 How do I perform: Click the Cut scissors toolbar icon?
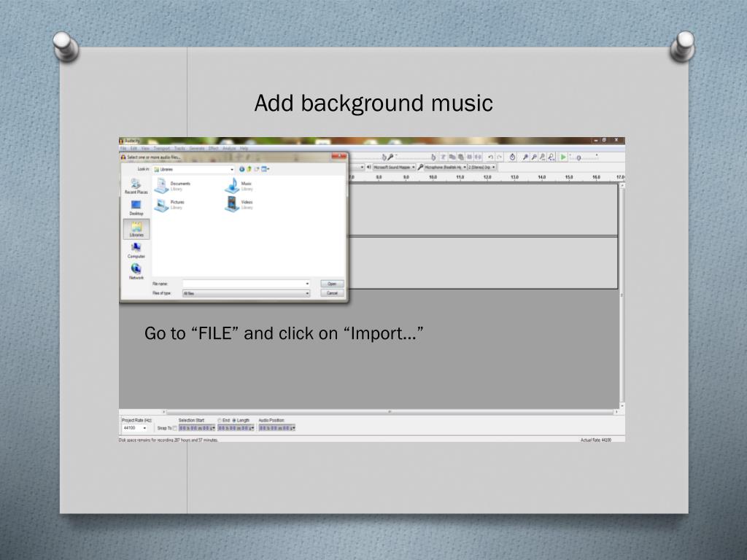pyautogui.click(x=444, y=157)
